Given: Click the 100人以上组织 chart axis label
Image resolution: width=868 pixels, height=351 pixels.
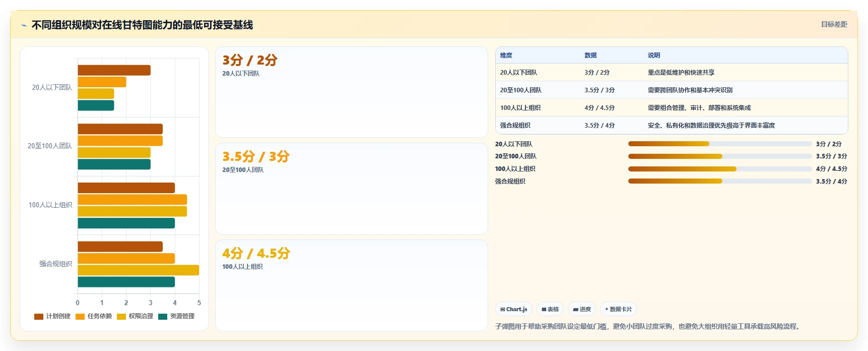Looking at the screenshot, I should point(50,205).
